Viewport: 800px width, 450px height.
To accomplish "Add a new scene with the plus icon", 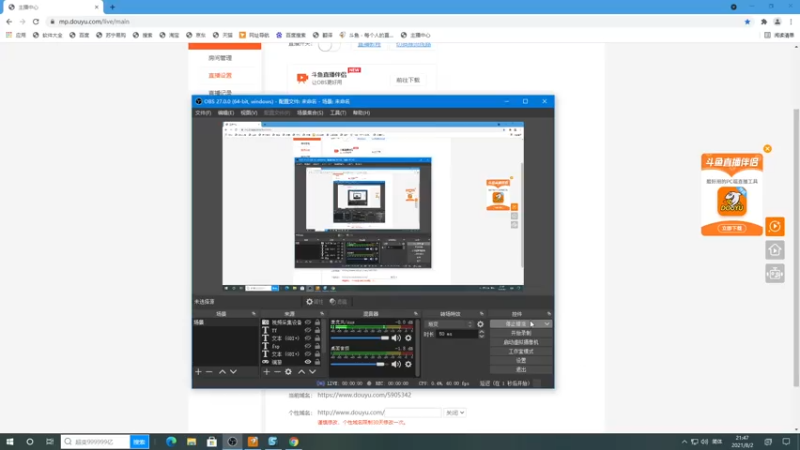I will 198,372.
